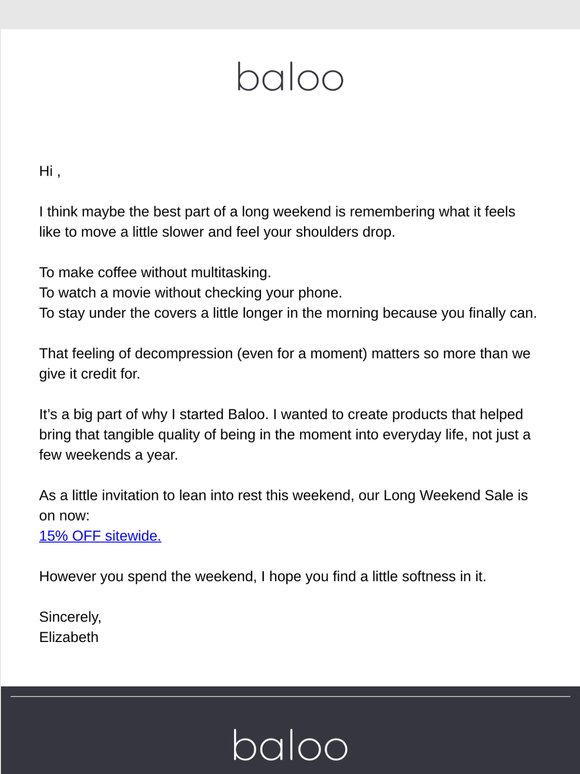Click the Elizabeth signature name
The image size is (580, 774).
pyautogui.click(x=69, y=637)
